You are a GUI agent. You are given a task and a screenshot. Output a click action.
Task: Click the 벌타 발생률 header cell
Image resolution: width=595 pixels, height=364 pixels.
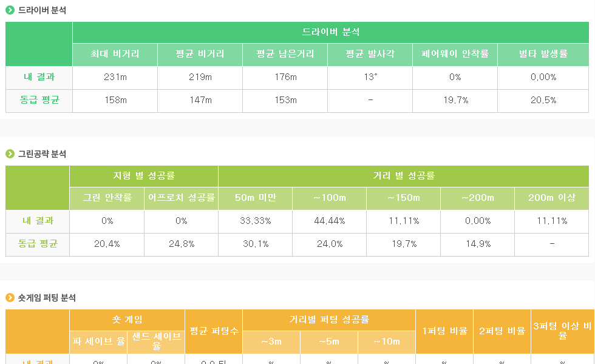click(543, 55)
